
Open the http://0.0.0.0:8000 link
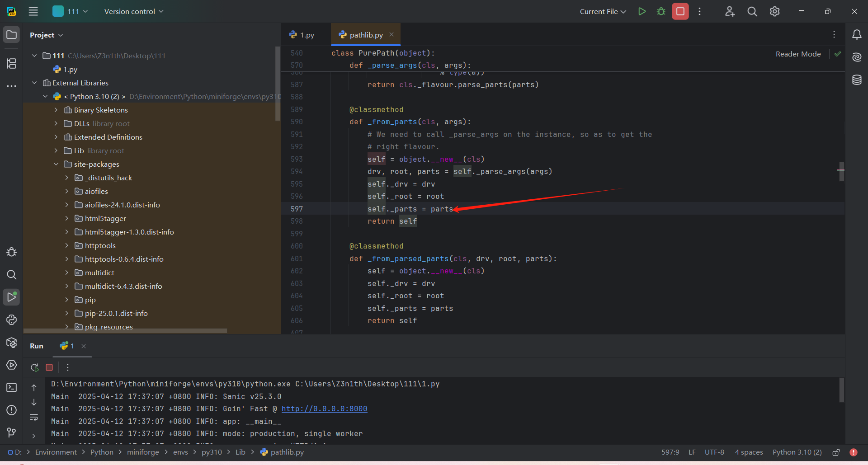[324, 409]
